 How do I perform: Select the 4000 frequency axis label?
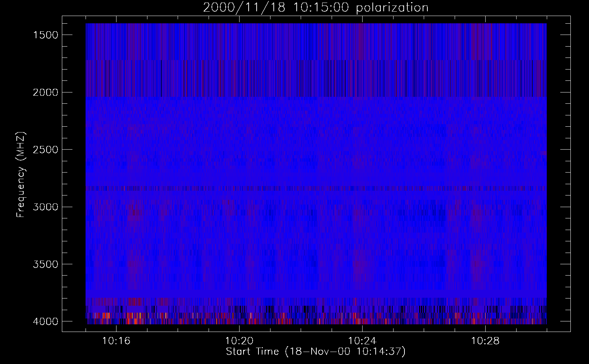[x=46, y=321]
